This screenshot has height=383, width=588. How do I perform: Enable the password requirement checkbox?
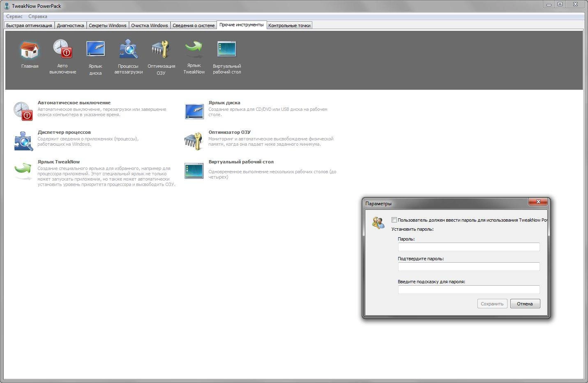[394, 220]
